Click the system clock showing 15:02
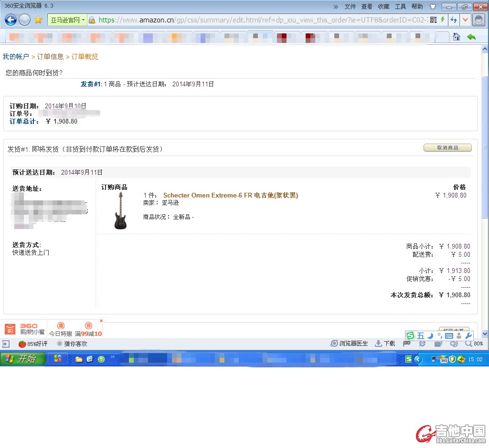The height and width of the screenshot is (448, 489). [475, 359]
